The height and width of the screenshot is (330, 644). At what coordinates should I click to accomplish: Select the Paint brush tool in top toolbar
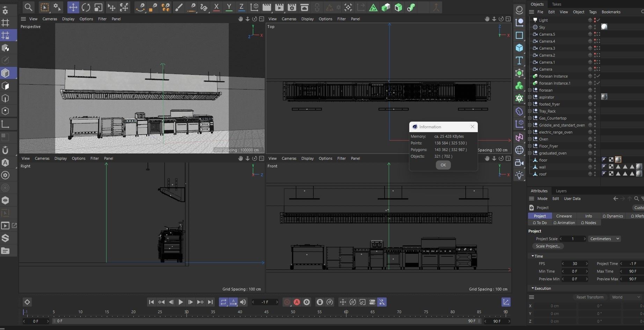tap(179, 7)
